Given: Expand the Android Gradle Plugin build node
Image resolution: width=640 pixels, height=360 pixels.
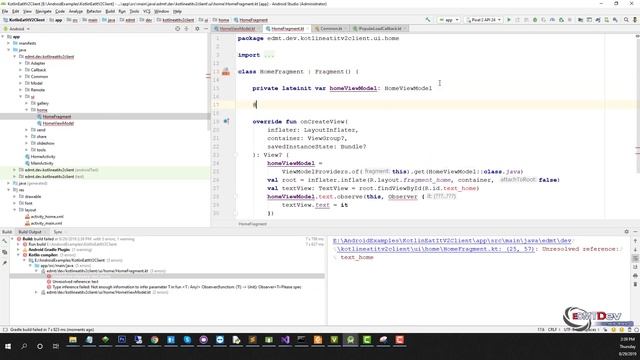Looking at the screenshot, I should [18, 249].
